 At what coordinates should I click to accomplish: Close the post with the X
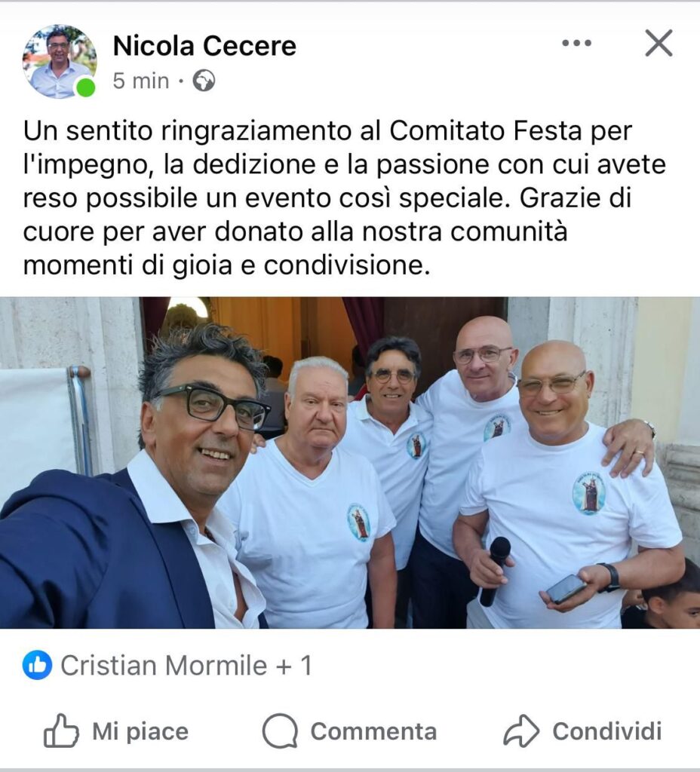pyautogui.click(x=659, y=43)
